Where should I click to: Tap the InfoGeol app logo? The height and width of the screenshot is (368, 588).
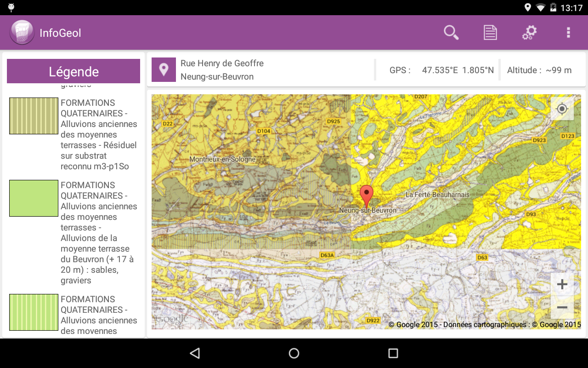[x=22, y=33]
